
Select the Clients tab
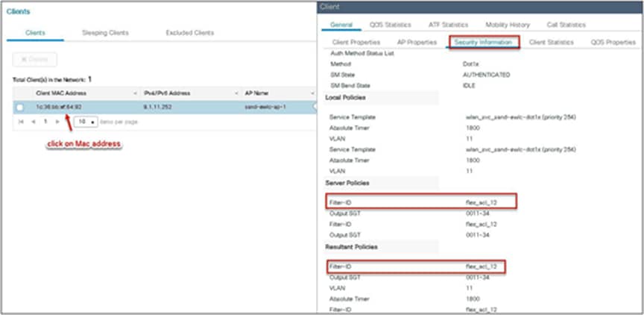pos(35,33)
